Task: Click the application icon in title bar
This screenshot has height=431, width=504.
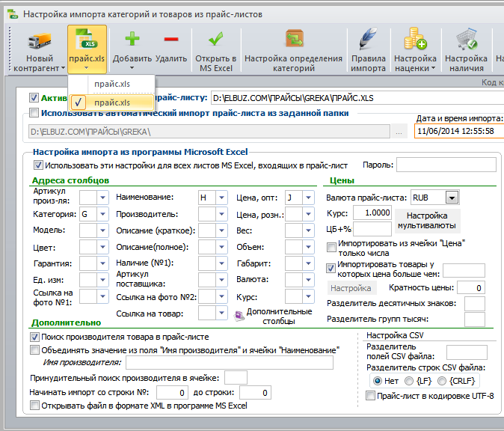Action: [x=13, y=14]
